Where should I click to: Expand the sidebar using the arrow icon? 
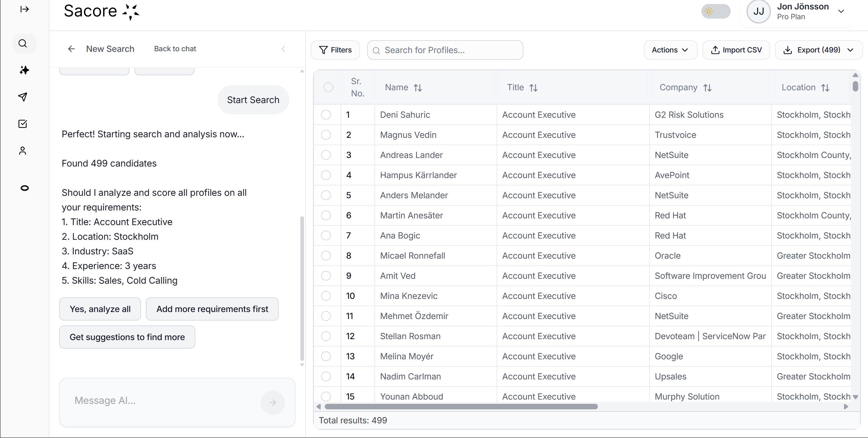(24, 9)
